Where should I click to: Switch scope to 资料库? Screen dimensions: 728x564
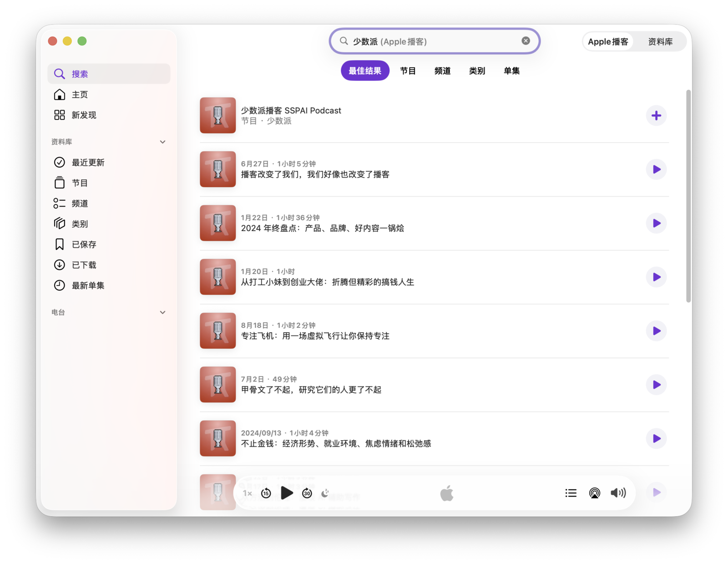[660, 42]
